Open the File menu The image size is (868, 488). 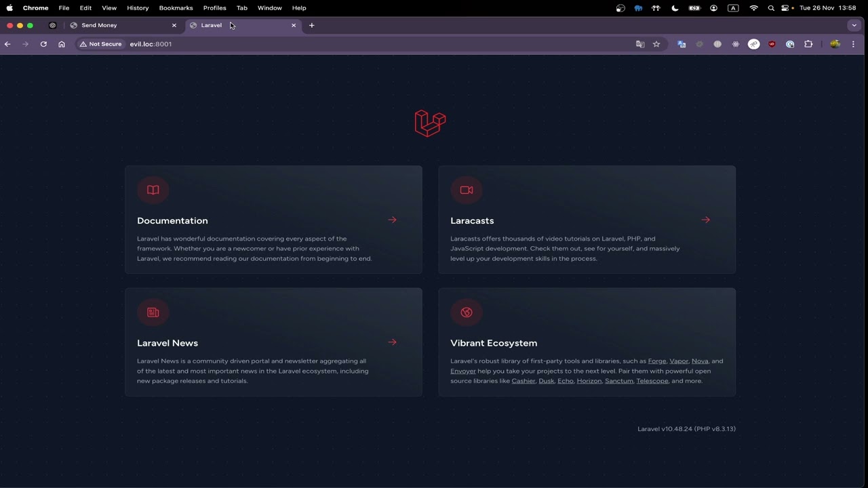pyautogui.click(x=64, y=8)
